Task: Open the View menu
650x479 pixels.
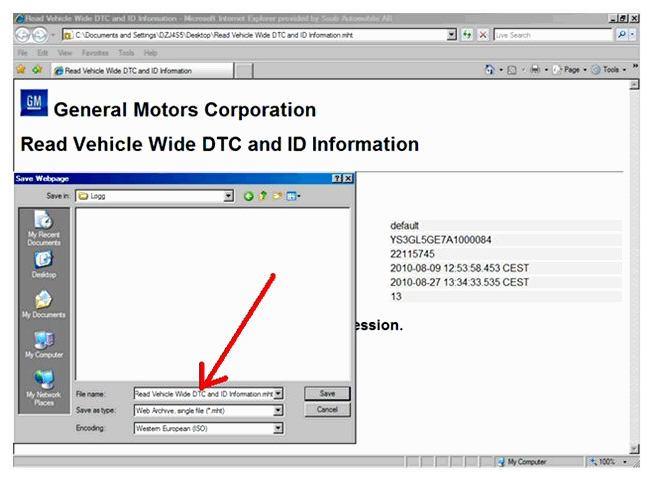Action: 65,53
